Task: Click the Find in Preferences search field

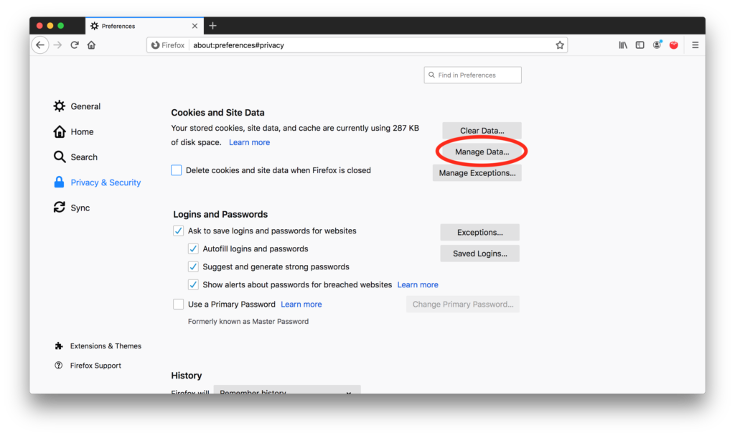Action: click(x=473, y=75)
